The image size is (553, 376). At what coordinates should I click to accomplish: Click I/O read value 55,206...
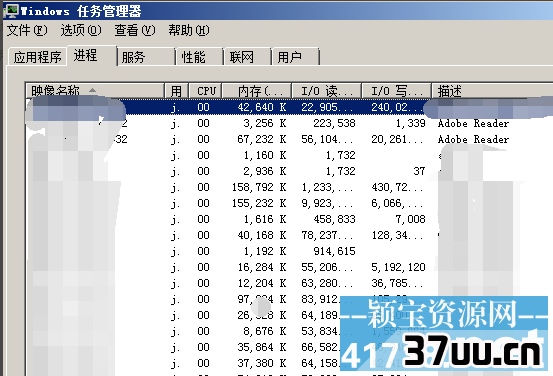tap(327, 267)
